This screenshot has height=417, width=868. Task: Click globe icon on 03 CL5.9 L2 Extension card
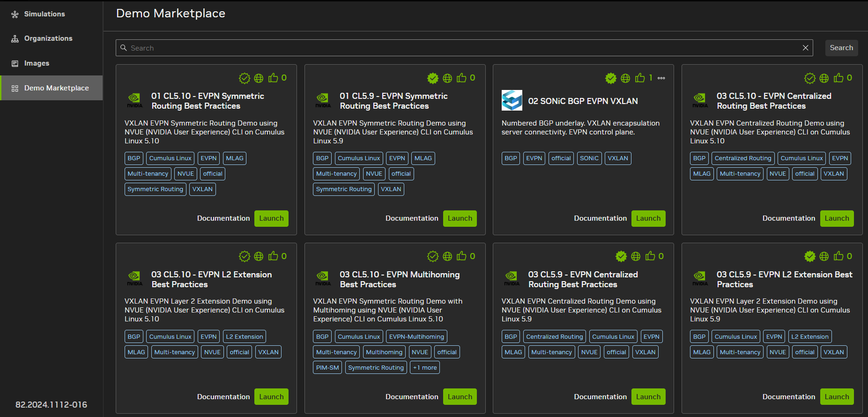point(824,256)
